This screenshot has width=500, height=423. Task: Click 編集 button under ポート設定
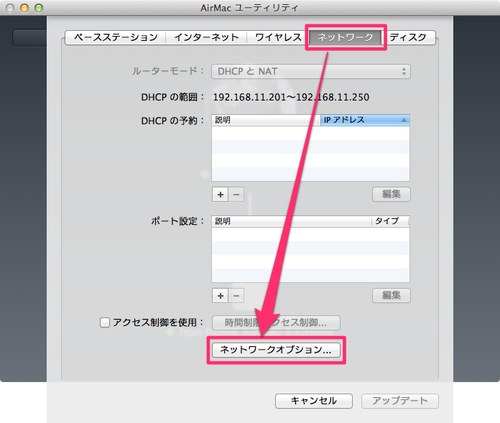click(391, 295)
